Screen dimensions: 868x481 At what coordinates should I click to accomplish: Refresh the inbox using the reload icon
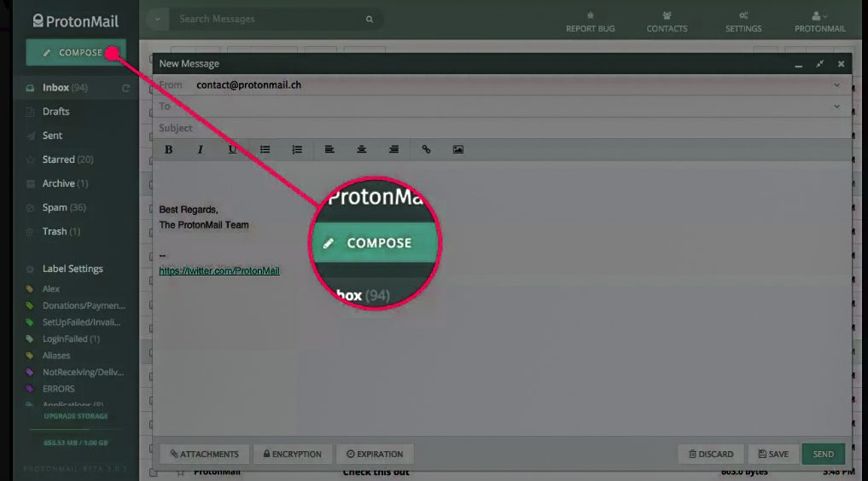point(125,88)
